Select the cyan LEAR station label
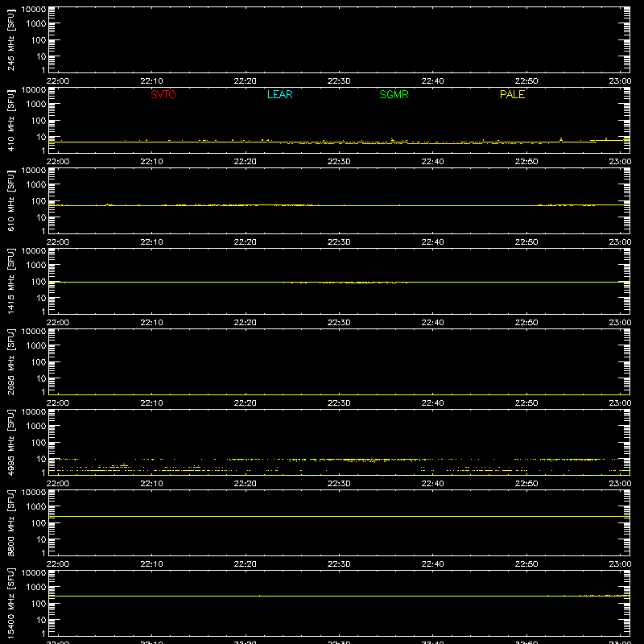 (x=279, y=94)
